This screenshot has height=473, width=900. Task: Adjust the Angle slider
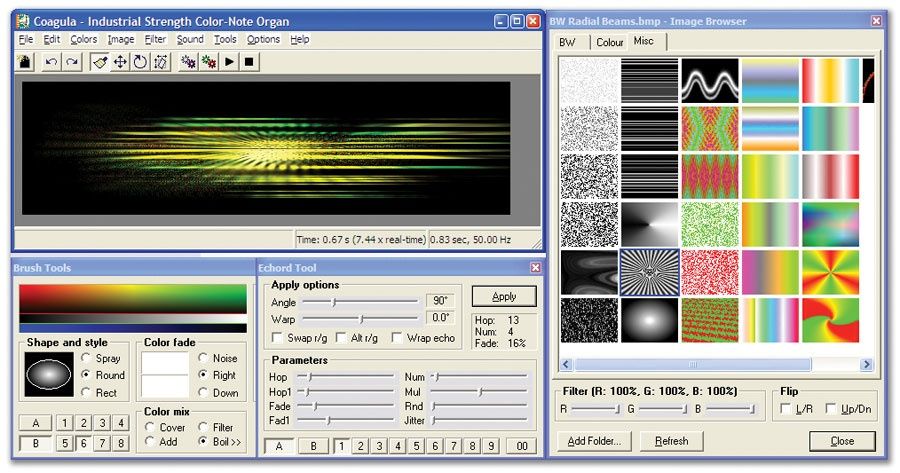(335, 301)
